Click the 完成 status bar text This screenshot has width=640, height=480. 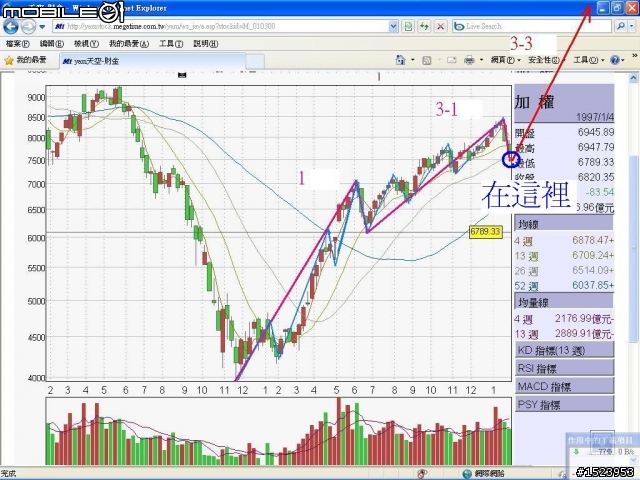pos(8,473)
